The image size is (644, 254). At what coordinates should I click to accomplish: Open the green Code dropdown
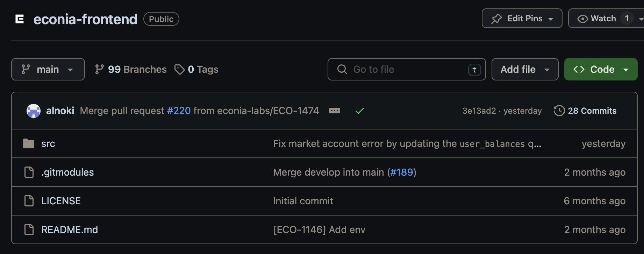(x=601, y=69)
